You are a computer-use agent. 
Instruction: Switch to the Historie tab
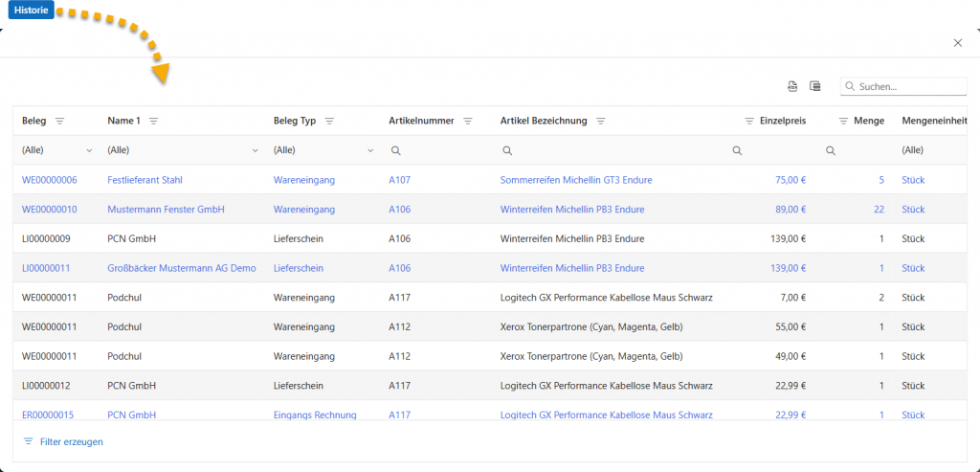click(32, 11)
